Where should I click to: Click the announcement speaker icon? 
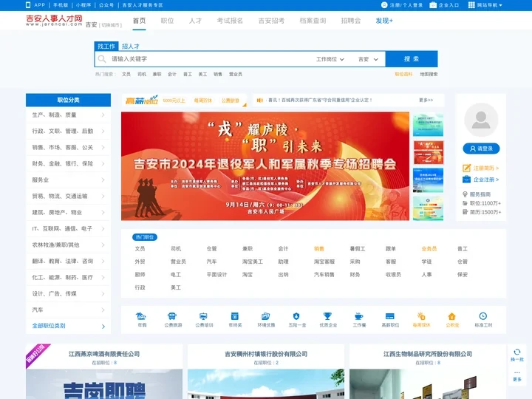click(x=260, y=100)
